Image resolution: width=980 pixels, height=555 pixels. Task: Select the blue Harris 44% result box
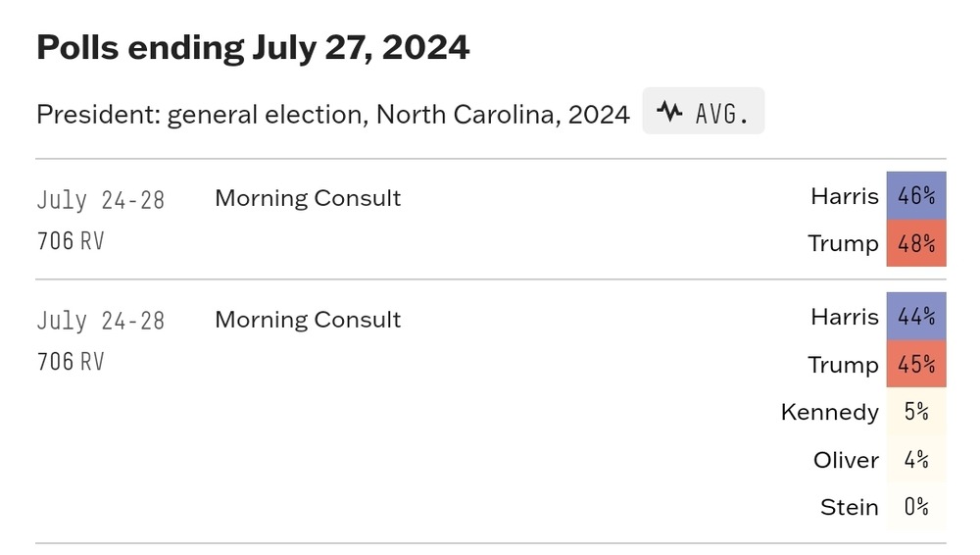point(916,316)
